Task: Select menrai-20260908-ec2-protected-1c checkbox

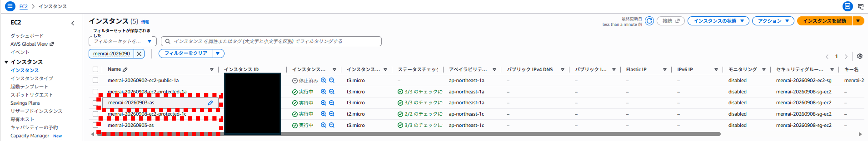Action: coord(95,114)
